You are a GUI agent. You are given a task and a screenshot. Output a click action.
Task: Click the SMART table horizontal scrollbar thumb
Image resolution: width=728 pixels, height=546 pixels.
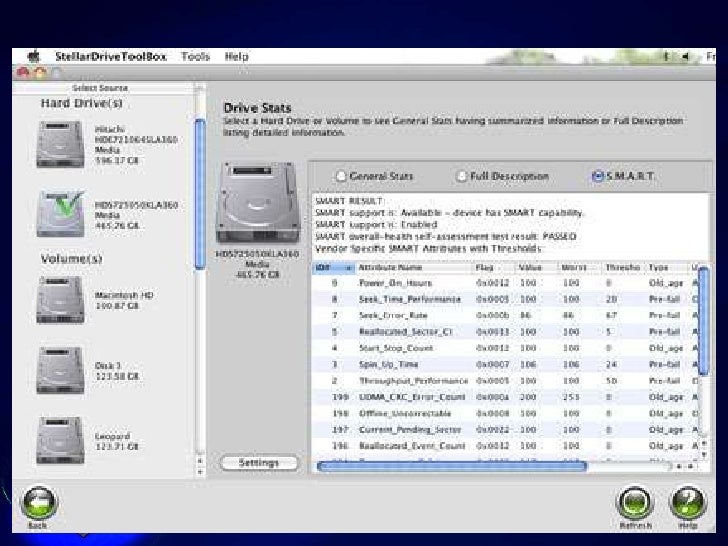click(452, 467)
